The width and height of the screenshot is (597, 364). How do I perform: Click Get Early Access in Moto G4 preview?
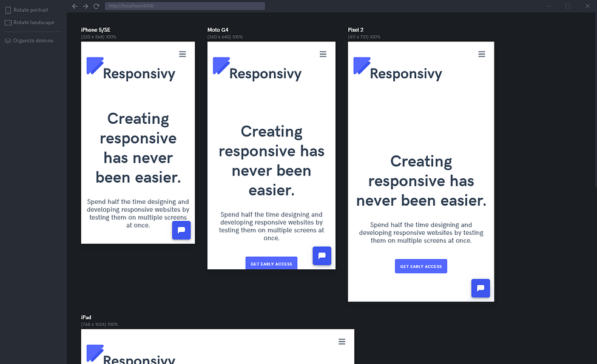pyautogui.click(x=271, y=263)
